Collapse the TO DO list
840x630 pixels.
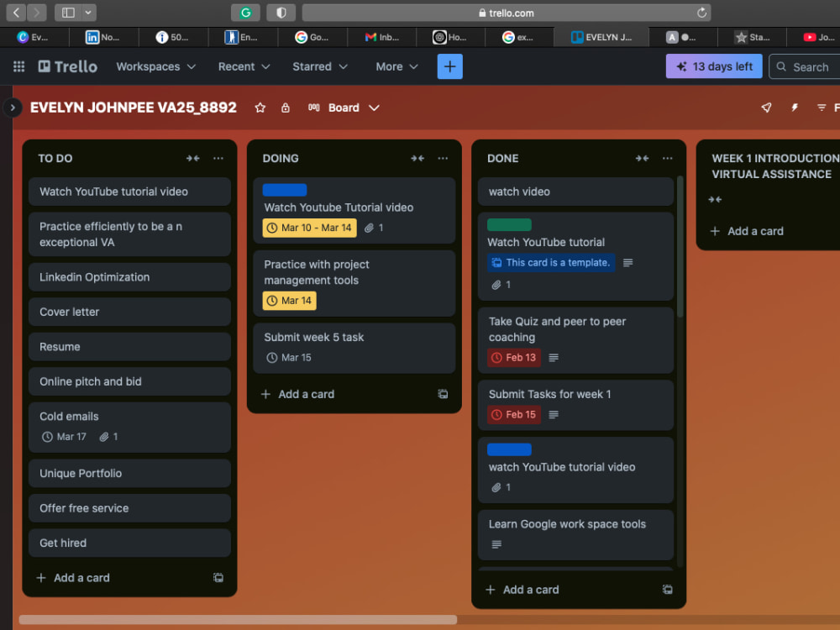point(193,158)
